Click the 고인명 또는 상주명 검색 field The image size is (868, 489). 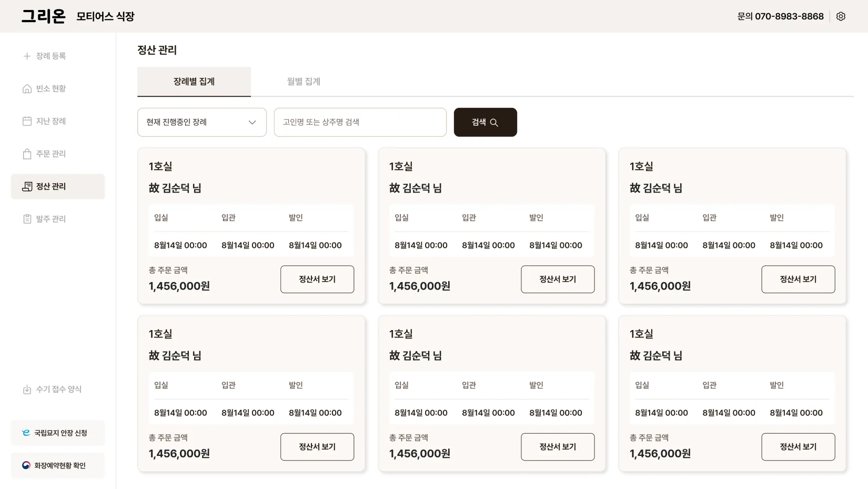[x=360, y=122]
